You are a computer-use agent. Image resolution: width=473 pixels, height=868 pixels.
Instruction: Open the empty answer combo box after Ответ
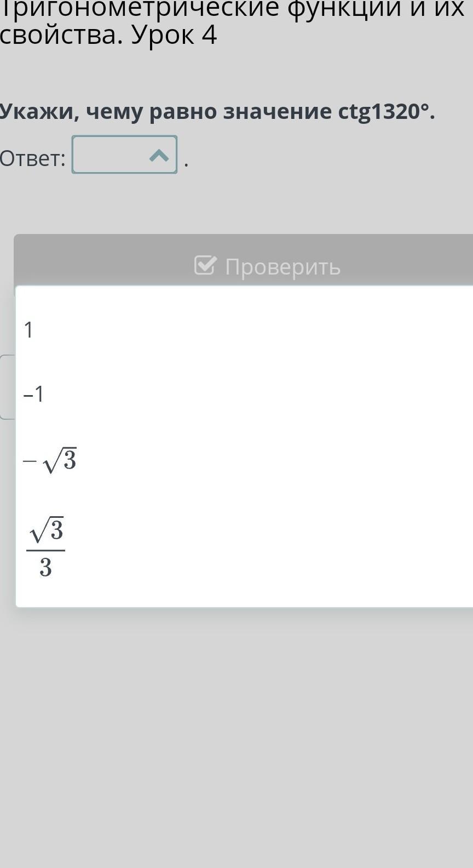pyautogui.click(x=124, y=155)
